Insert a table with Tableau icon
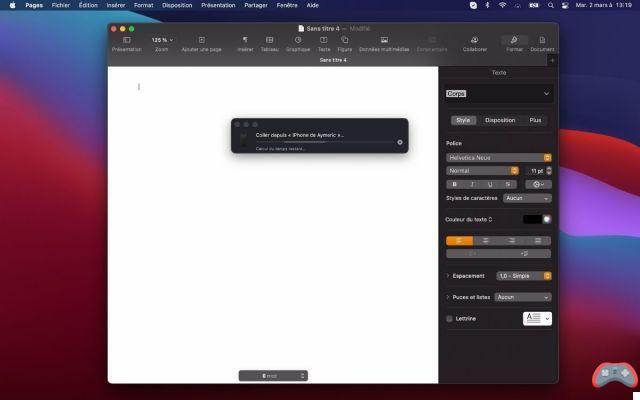 [x=269, y=40]
